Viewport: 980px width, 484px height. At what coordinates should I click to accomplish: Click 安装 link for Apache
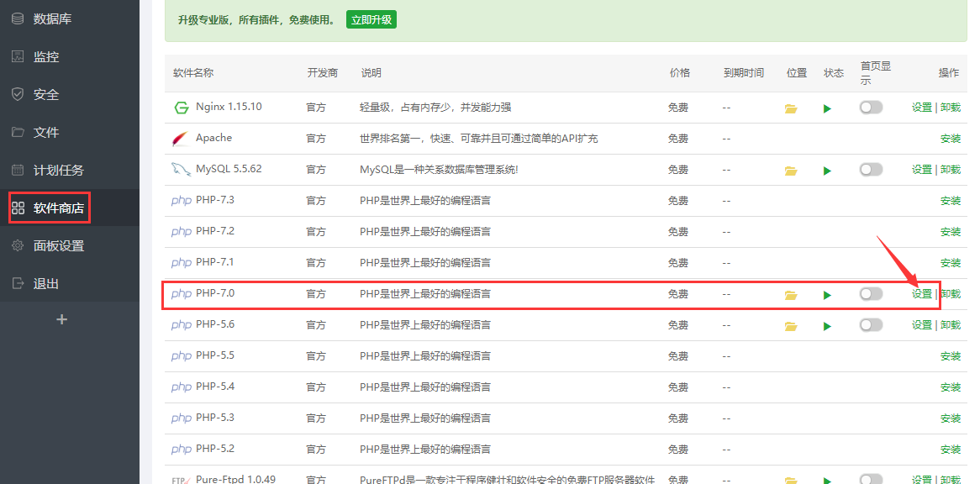click(950, 139)
